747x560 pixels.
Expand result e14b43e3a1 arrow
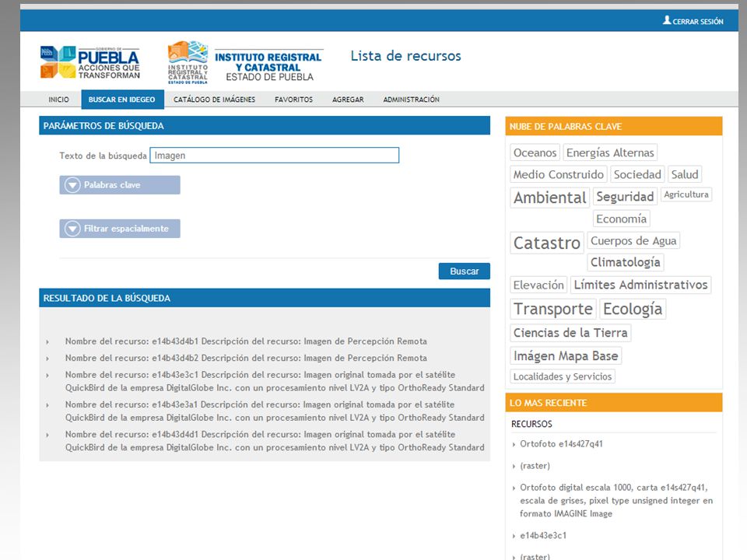point(47,405)
